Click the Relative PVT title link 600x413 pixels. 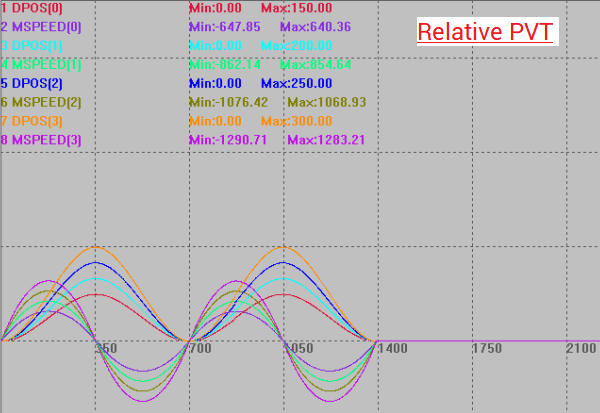tap(484, 31)
